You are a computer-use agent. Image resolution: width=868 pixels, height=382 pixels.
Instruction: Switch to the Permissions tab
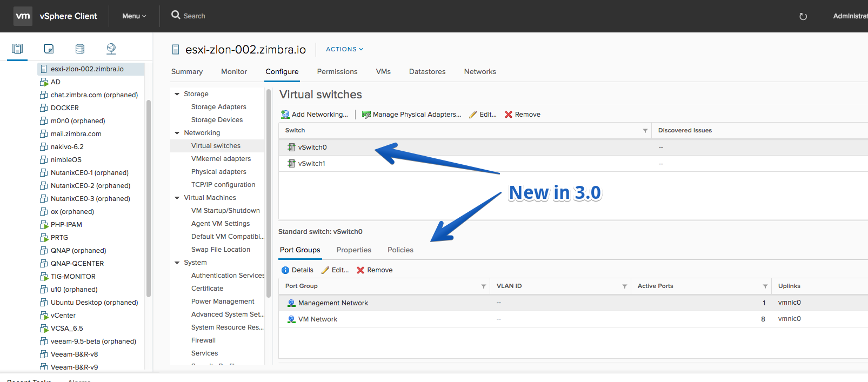pyautogui.click(x=337, y=71)
